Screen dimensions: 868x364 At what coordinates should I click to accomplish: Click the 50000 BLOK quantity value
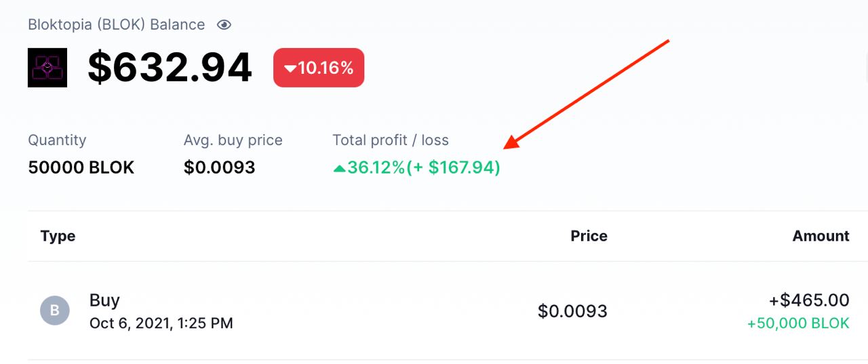click(81, 167)
